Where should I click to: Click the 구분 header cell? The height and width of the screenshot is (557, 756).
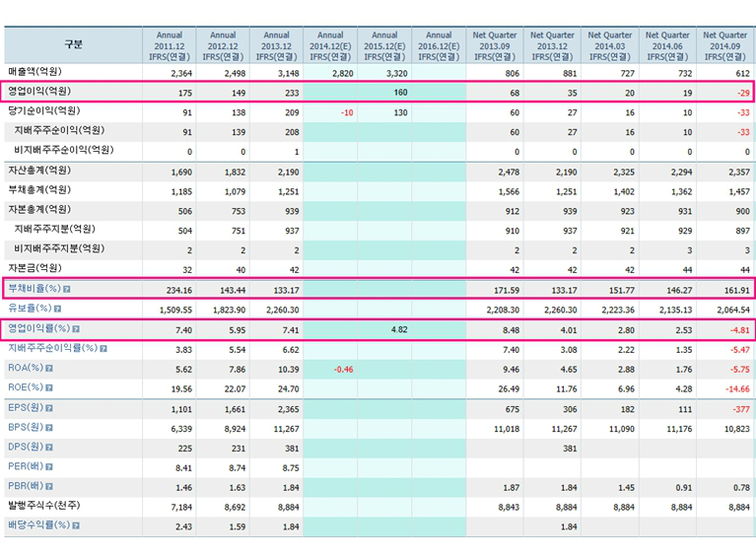[74, 45]
